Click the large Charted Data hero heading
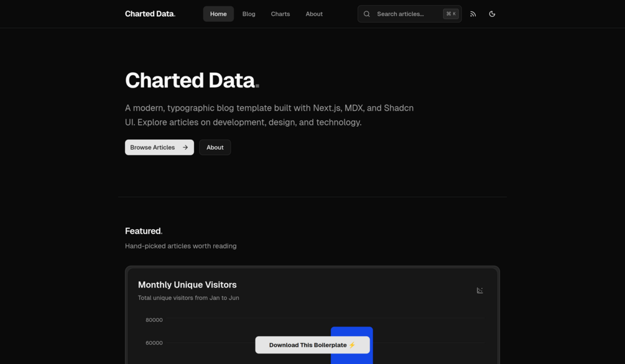The height and width of the screenshot is (364, 625). tap(190, 80)
